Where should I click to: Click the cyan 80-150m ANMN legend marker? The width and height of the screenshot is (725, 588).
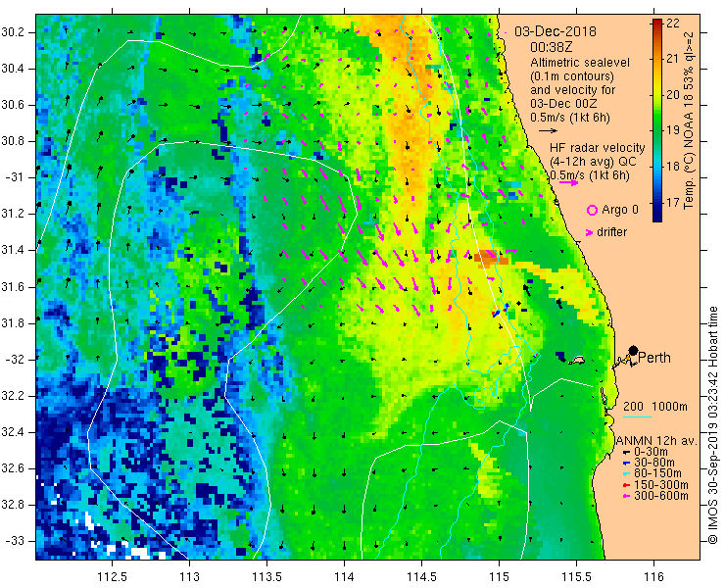click(626, 474)
